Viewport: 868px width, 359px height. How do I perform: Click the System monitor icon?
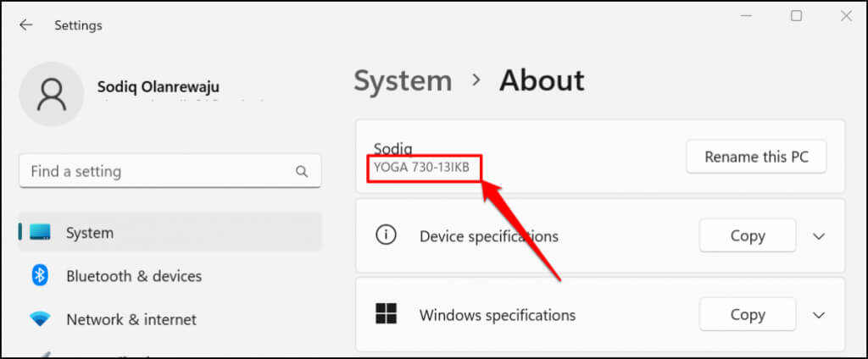pyautogui.click(x=40, y=232)
